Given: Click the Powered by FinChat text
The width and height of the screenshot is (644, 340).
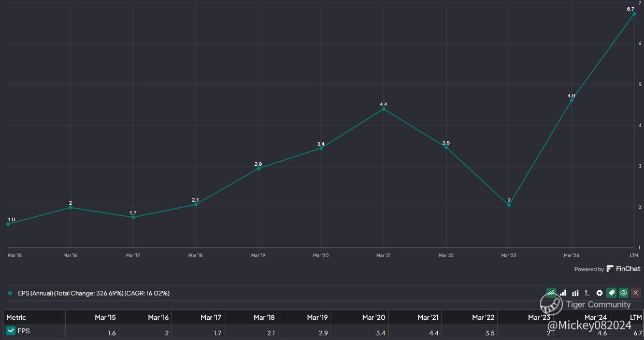Looking at the screenshot, I should coord(607,269).
